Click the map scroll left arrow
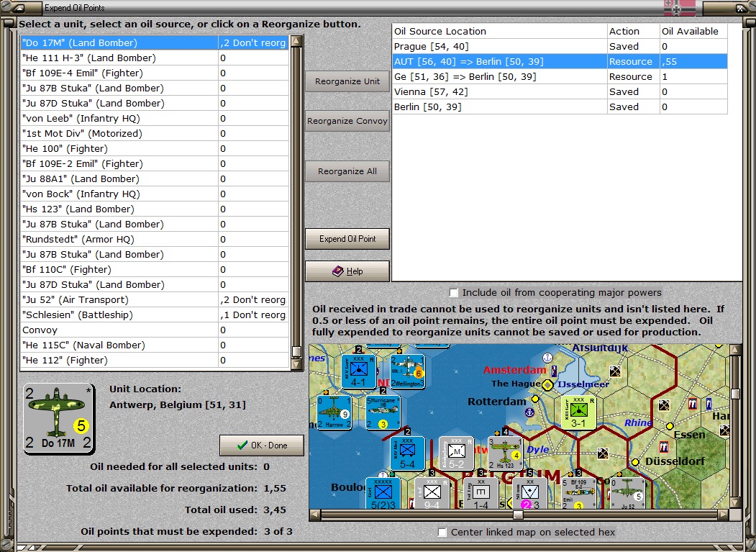Image resolution: width=756 pixels, height=552 pixels. pos(315,515)
